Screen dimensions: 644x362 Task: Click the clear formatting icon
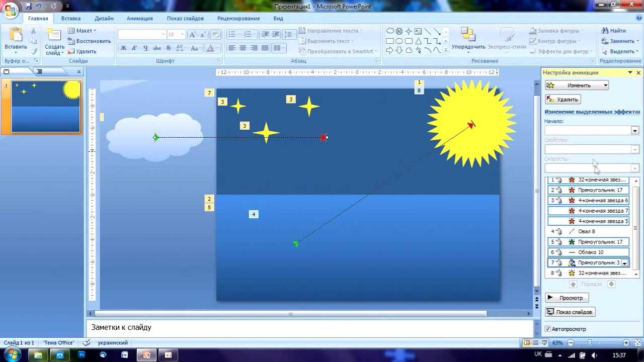215,35
